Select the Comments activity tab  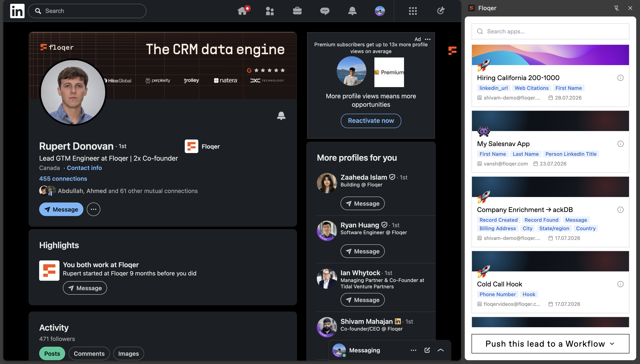89,353
